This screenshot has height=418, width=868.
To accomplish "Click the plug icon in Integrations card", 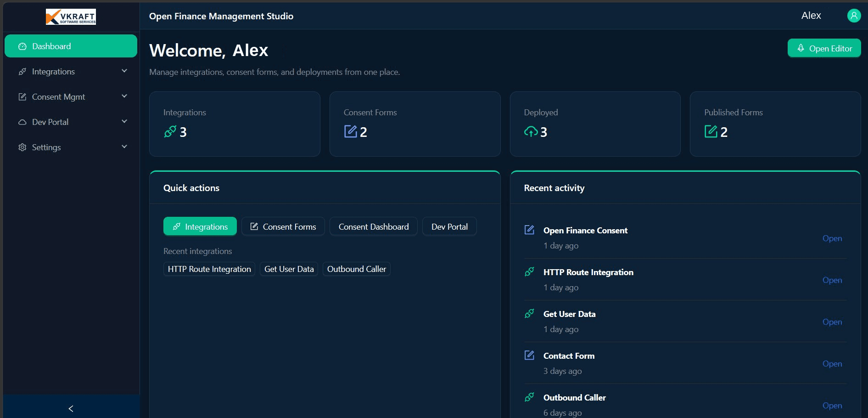I will [170, 132].
